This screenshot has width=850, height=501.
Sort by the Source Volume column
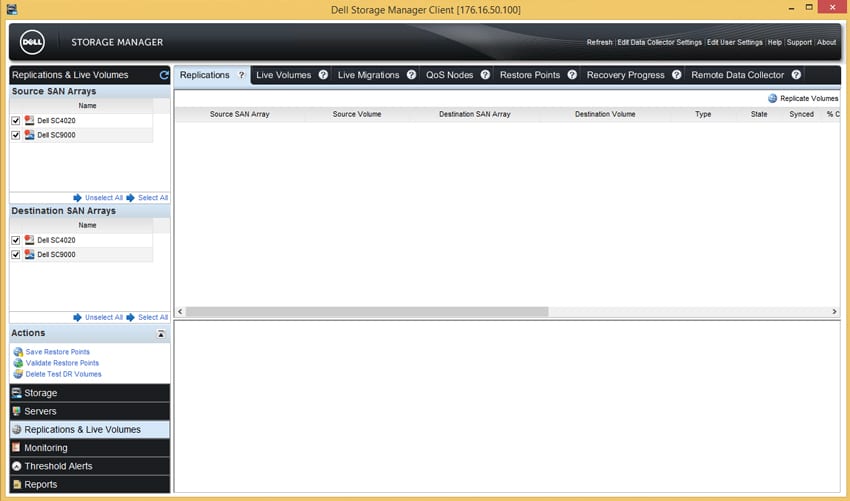tap(357, 114)
